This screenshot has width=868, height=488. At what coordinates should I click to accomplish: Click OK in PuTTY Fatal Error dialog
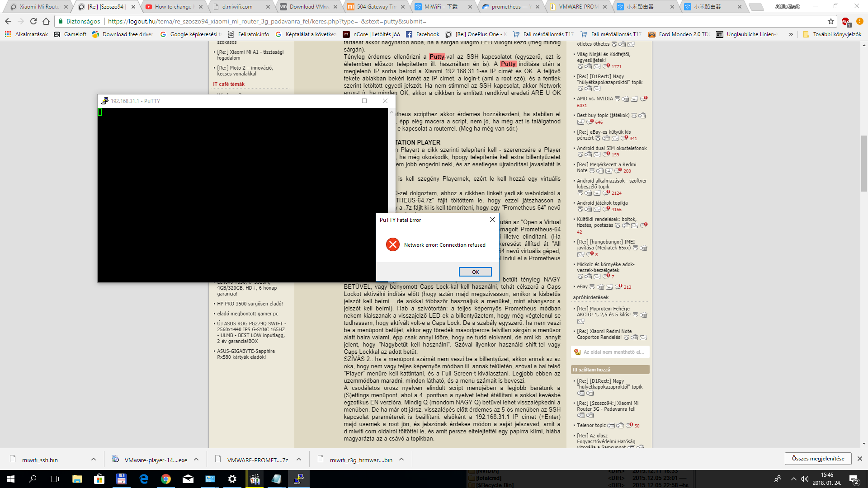[x=475, y=272]
